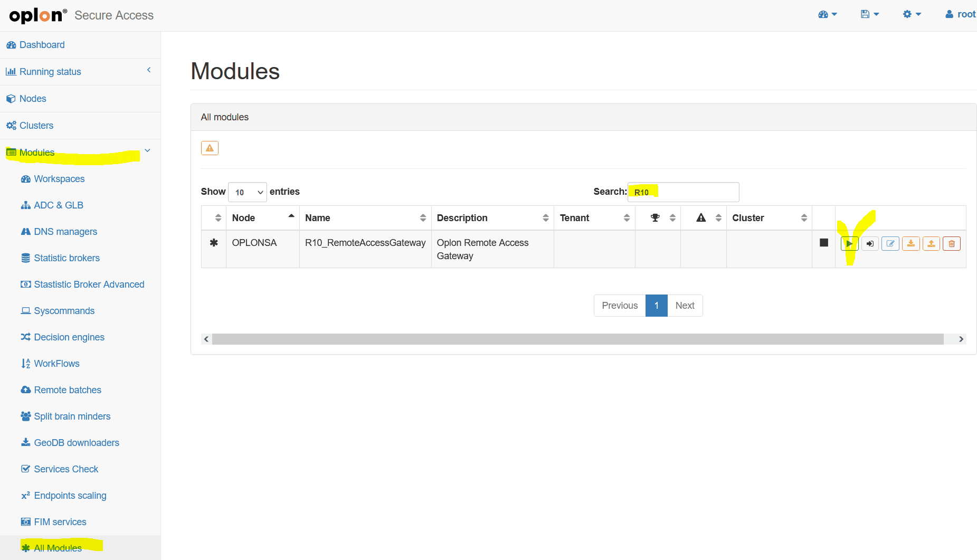Open the settings gear menu in header
The width and height of the screenshot is (977, 560).
point(912,14)
